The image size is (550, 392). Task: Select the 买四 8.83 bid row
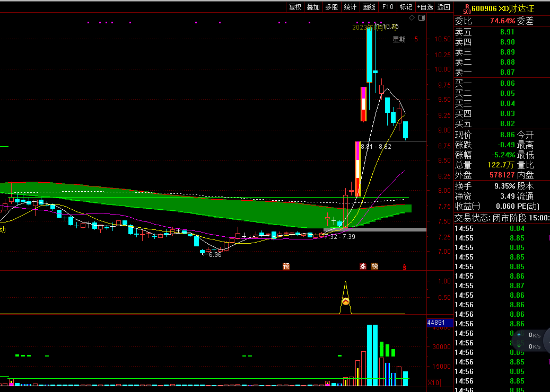[502, 114]
